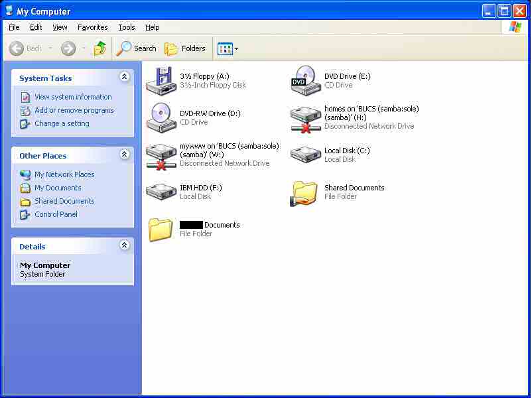Viewport: 532px width, 398px height.
Task: Open the My Network Places link
Action: (x=64, y=174)
